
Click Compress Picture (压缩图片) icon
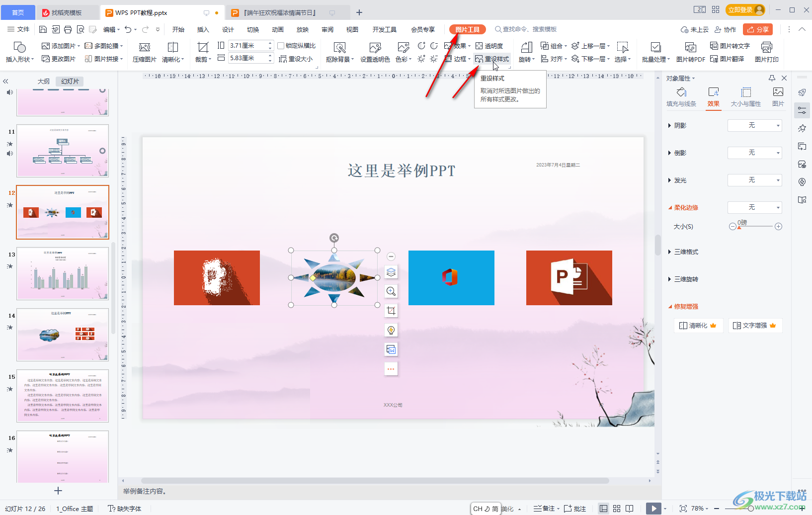145,47
